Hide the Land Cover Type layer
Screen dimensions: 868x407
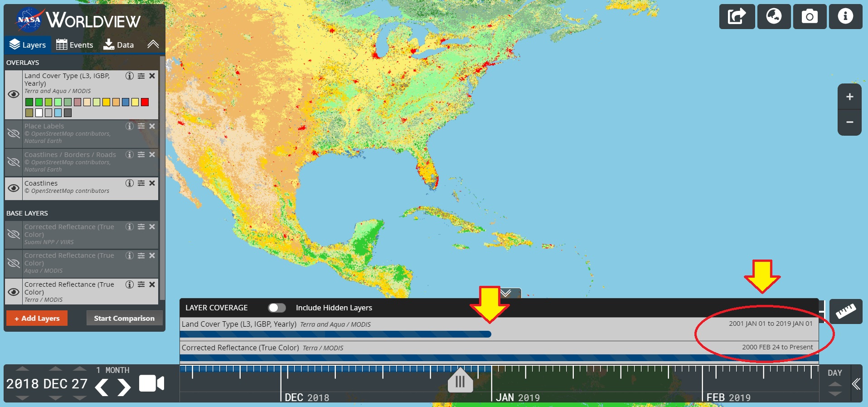[x=14, y=94]
